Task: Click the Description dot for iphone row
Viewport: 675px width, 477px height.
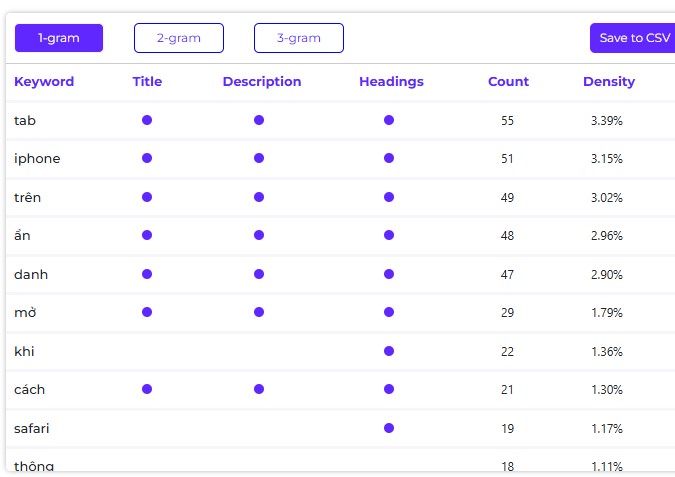Action: 259,158
